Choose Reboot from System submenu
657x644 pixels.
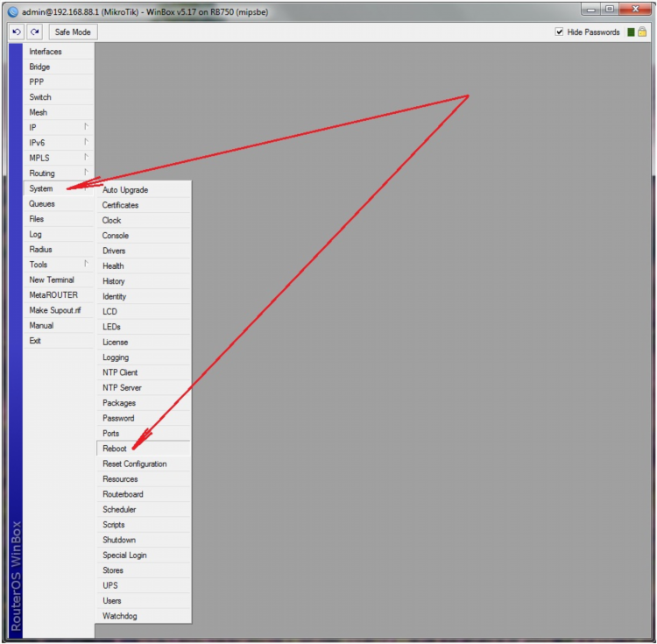pos(144,449)
